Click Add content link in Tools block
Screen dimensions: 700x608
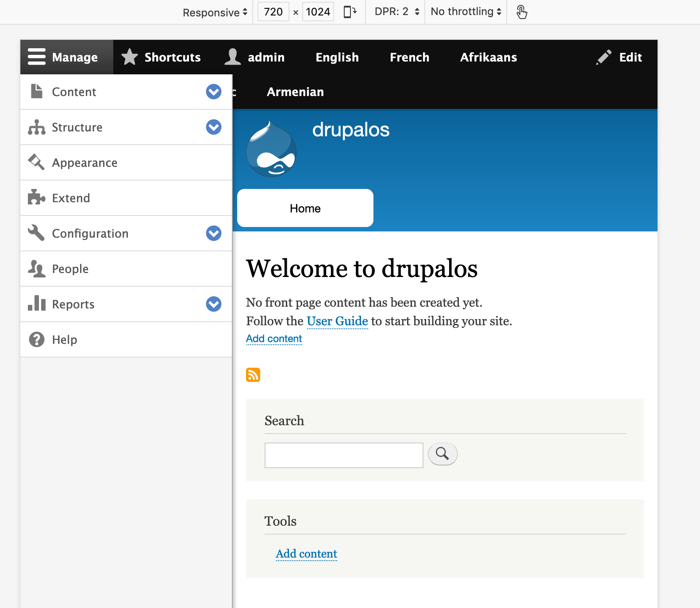click(306, 554)
